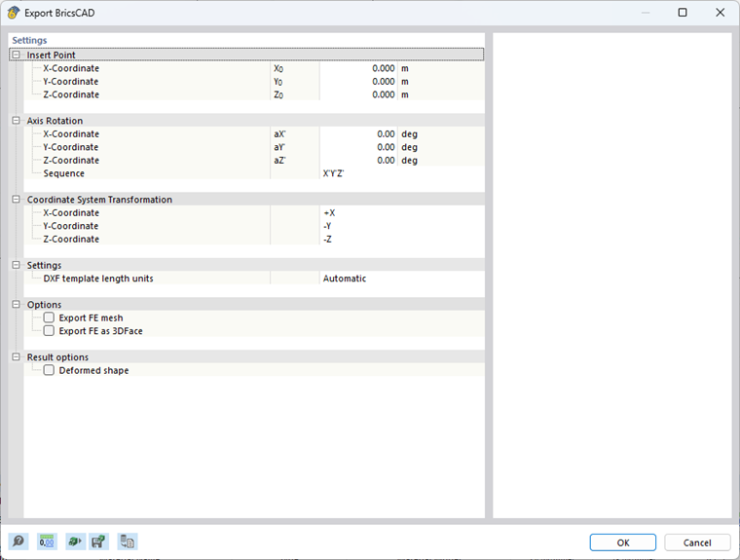Click the database copy to clipboard icon
The width and height of the screenshot is (740, 560).
(127, 541)
